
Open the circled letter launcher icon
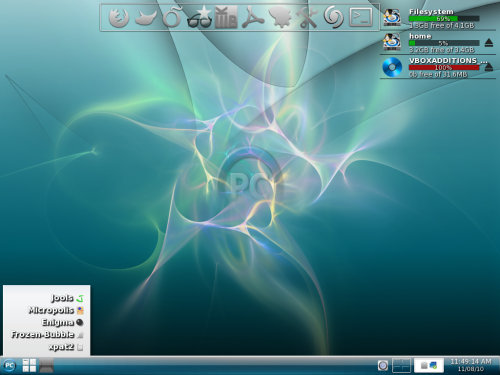[172, 17]
